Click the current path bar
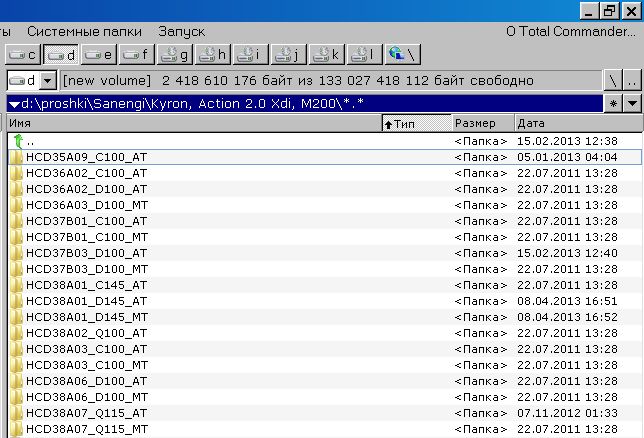This screenshot has height=438, width=644. tap(305, 104)
